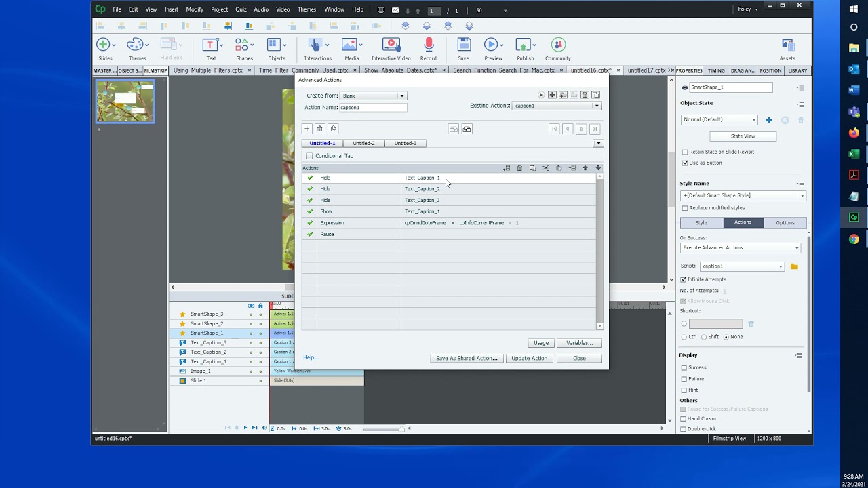Open Word from Windows taskbar
868x488 pixels.
pos(854,90)
